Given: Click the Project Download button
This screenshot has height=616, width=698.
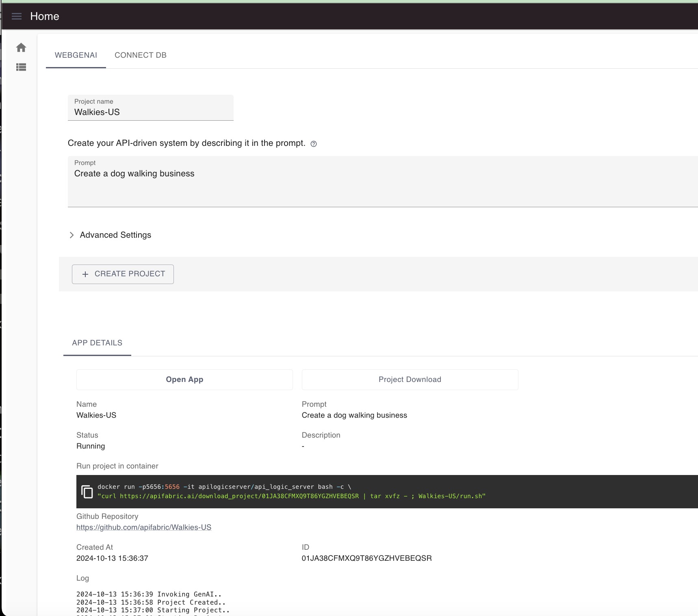Looking at the screenshot, I should pos(410,379).
